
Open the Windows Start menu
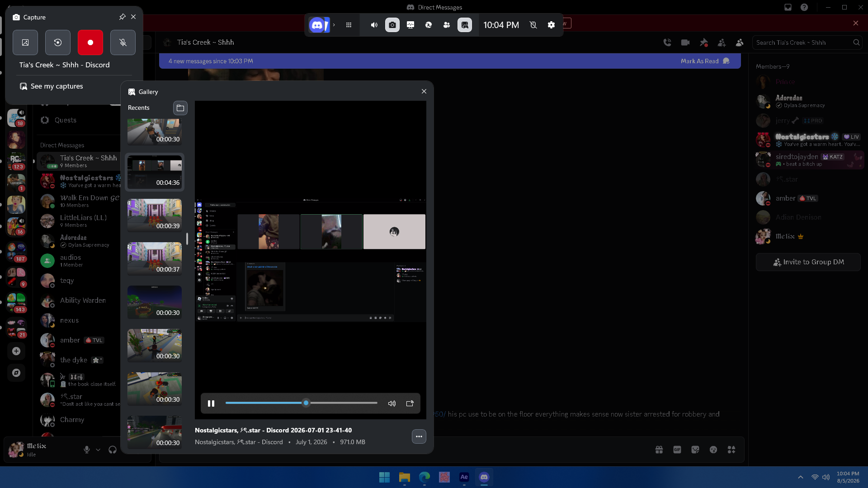point(384,477)
